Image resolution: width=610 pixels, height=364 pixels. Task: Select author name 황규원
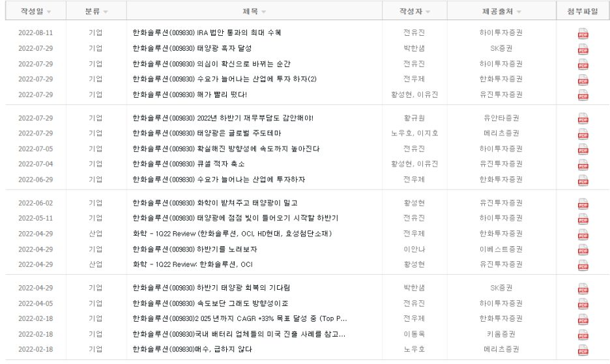click(414, 118)
